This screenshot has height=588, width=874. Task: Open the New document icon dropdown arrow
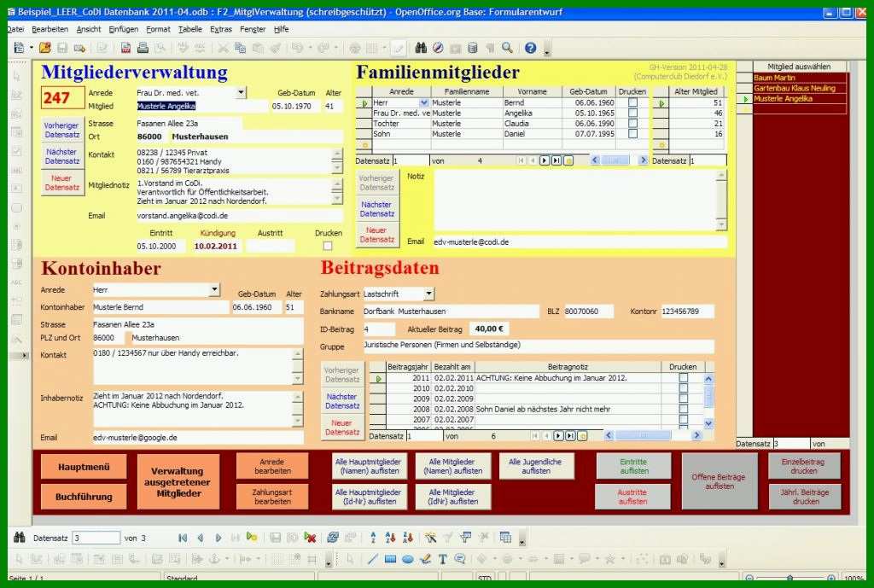[32, 49]
